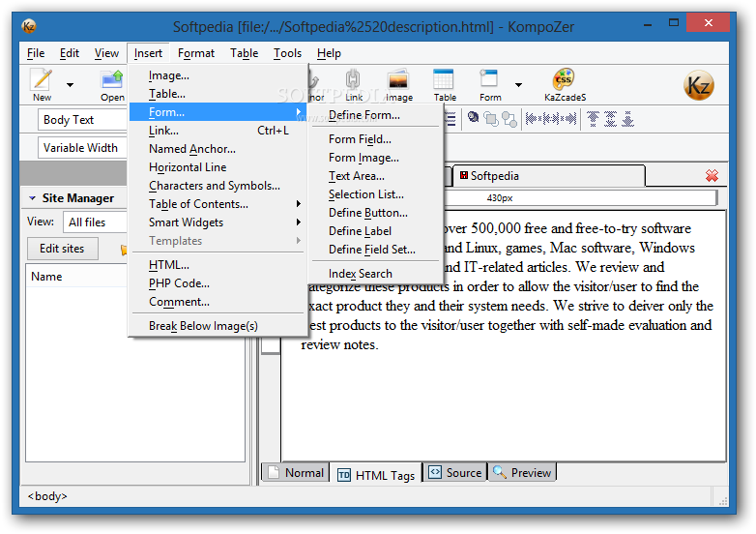756x534 pixels.
Task: Choose PHP Code... menu item
Action: coord(218,283)
